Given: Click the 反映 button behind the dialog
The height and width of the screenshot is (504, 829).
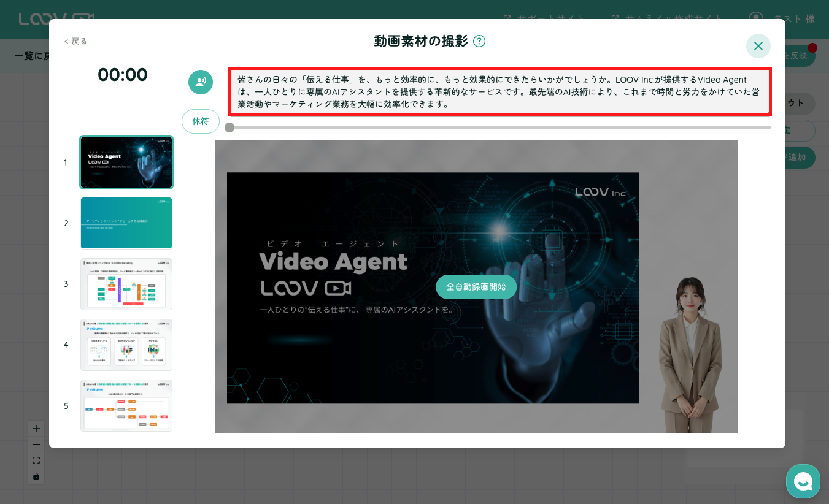Looking at the screenshot, I should (800, 55).
